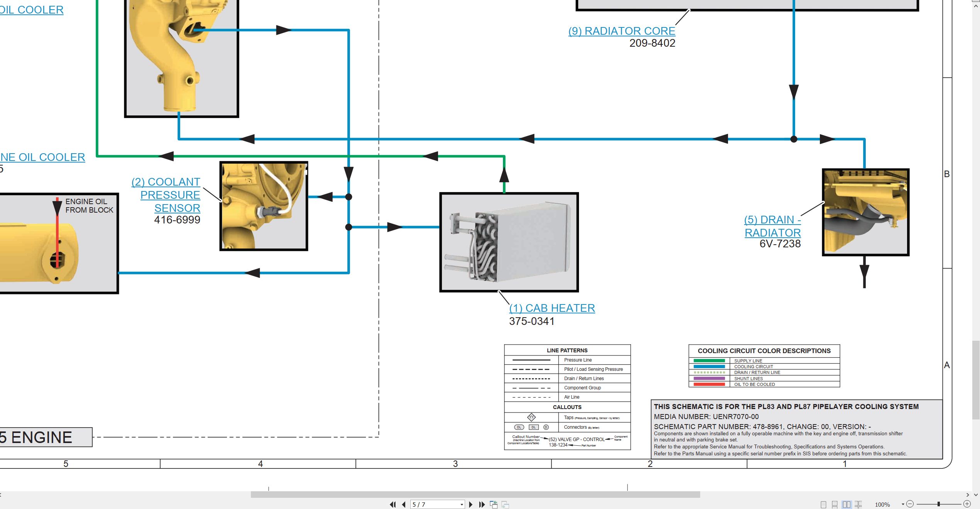Click the 100% zoom value

point(882,505)
